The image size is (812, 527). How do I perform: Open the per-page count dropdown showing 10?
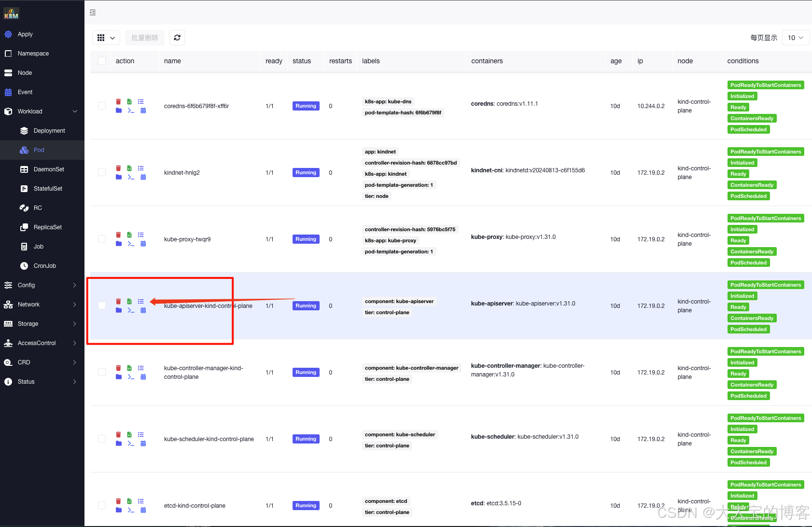[x=796, y=38]
